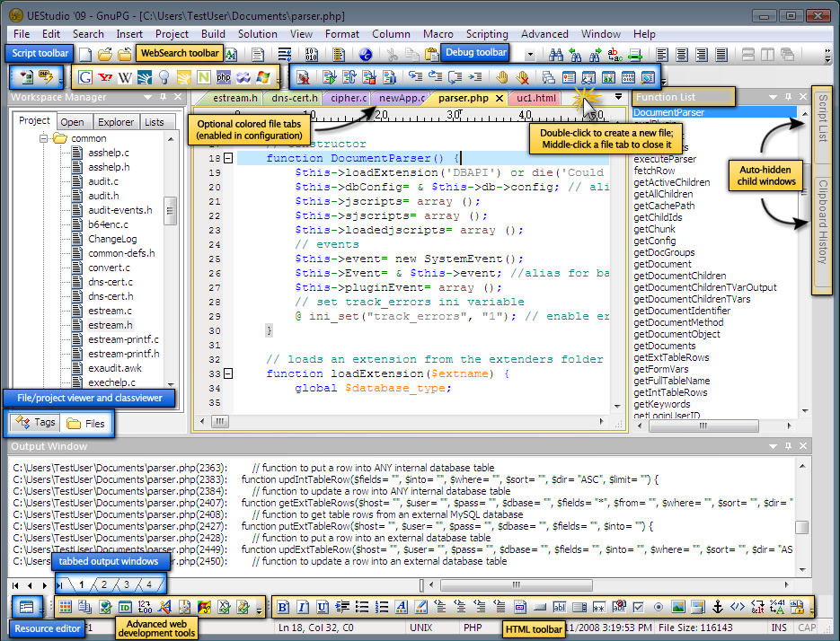840x641 pixels.
Task: Open 'audit-events.h' in the project tree
Action: tap(120, 210)
